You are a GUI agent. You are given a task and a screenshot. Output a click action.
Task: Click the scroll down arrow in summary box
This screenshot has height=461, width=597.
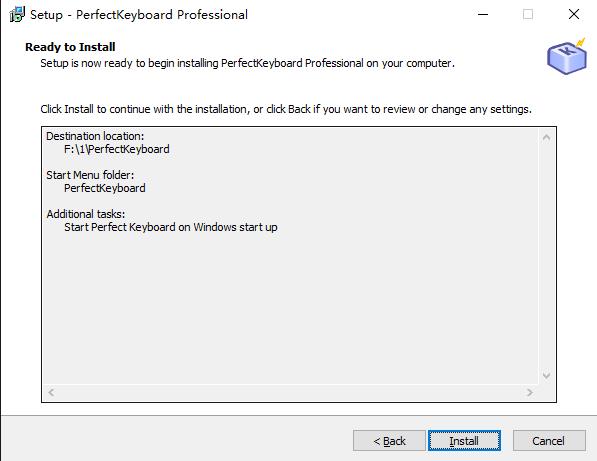(x=546, y=376)
